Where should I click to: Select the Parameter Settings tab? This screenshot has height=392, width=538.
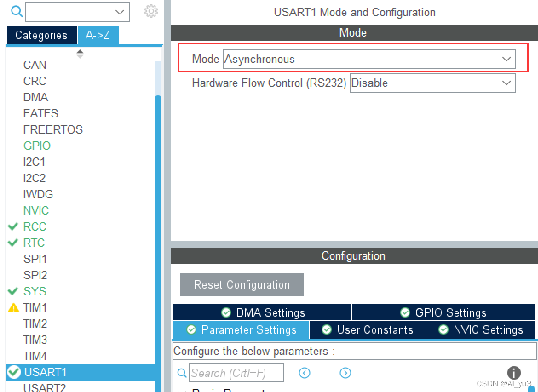(x=241, y=330)
